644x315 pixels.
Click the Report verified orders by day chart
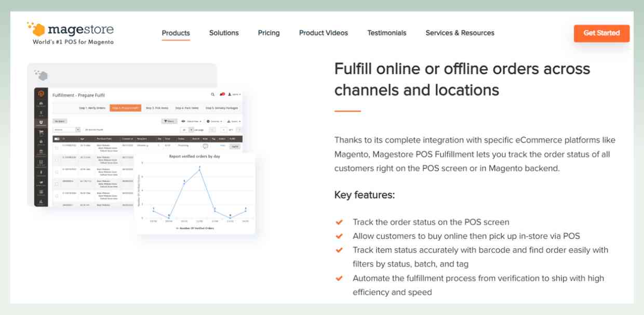196,192
